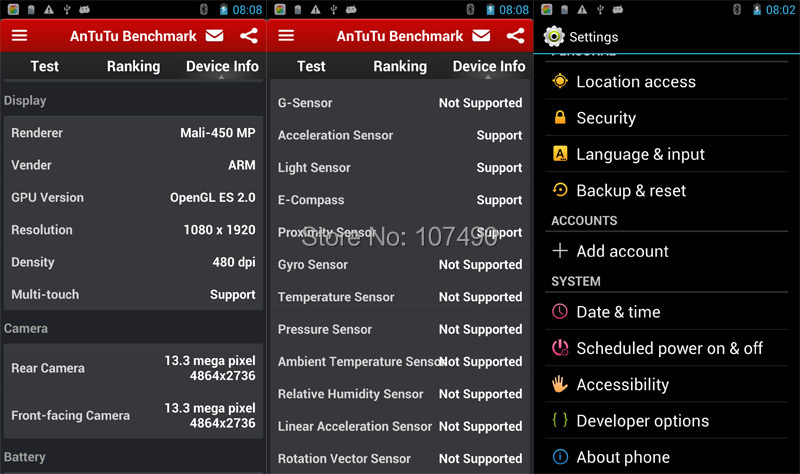Tap the Camera section header
Image resolution: width=800 pixels, height=474 pixels.
(x=26, y=328)
